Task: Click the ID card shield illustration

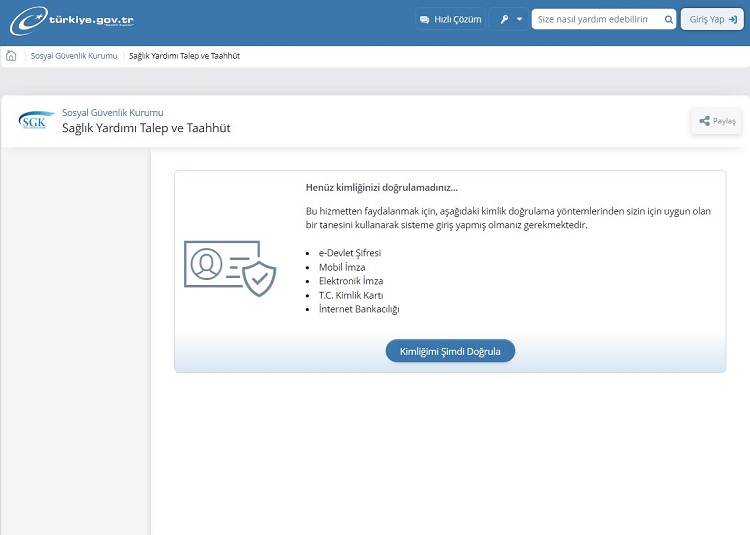Action: 229,268
